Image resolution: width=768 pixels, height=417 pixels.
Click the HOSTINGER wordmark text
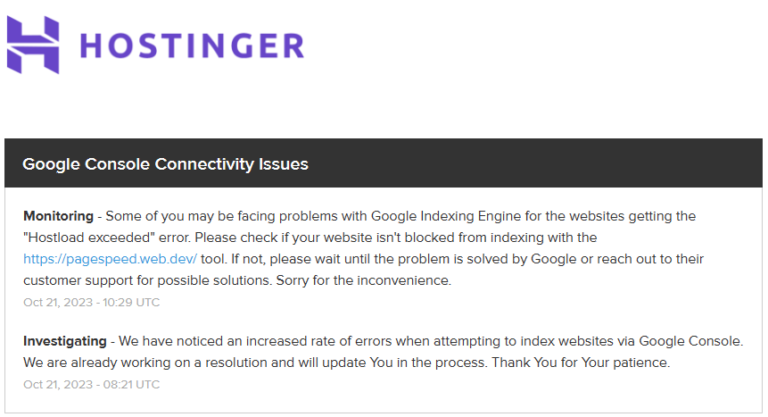[192, 46]
